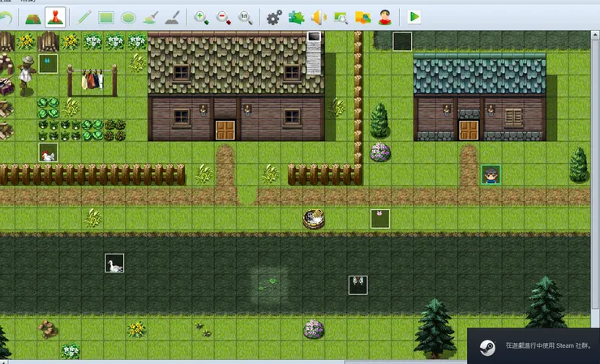
Task: Open the Event Searcher tool
Action: [x=341, y=17]
